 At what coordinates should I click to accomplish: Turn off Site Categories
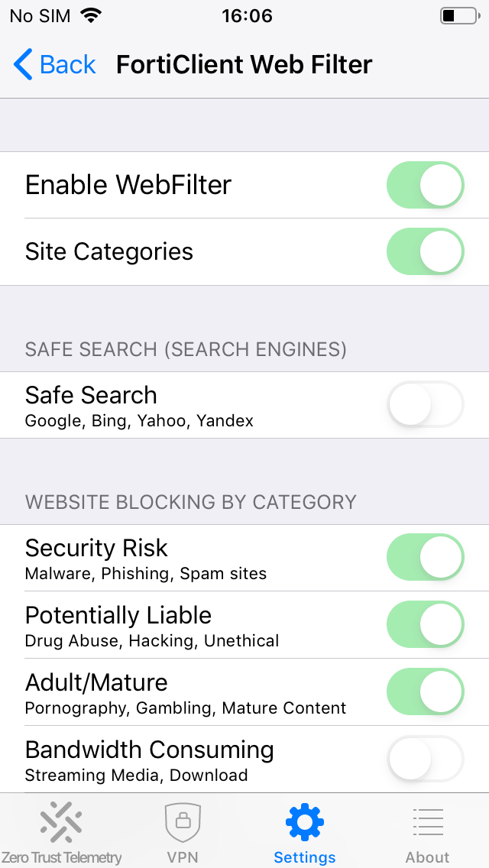pos(425,251)
